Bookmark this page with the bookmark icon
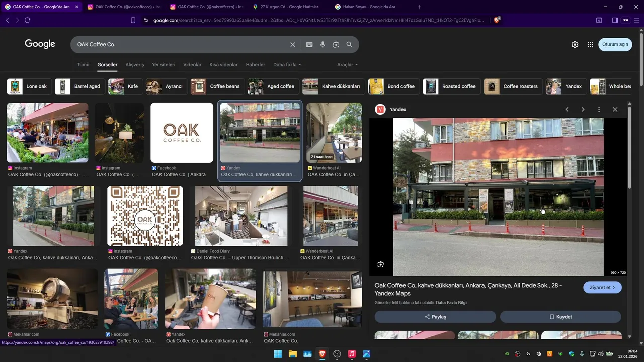This screenshot has height=362, width=644. click(x=133, y=20)
